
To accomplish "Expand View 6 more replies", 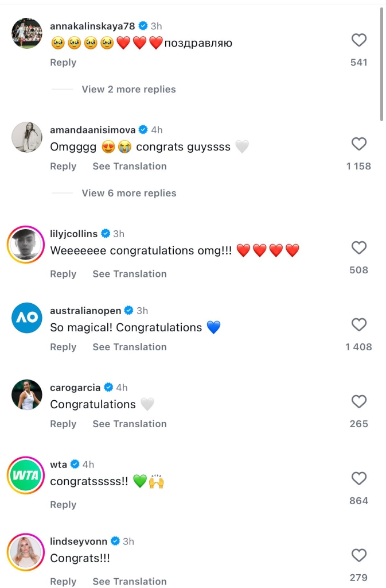I will 128,194.
